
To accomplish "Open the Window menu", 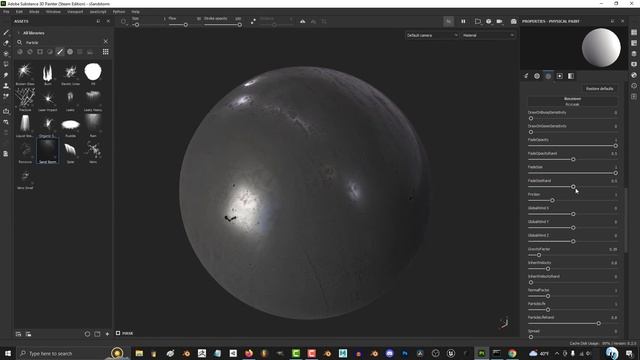I will tap(53, 12).
